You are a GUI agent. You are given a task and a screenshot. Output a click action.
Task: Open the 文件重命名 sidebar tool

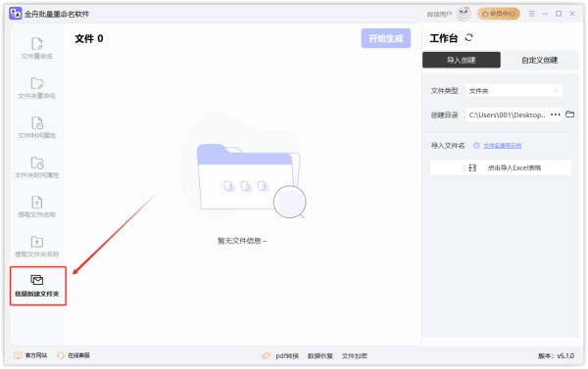click(x=37, y=49)
